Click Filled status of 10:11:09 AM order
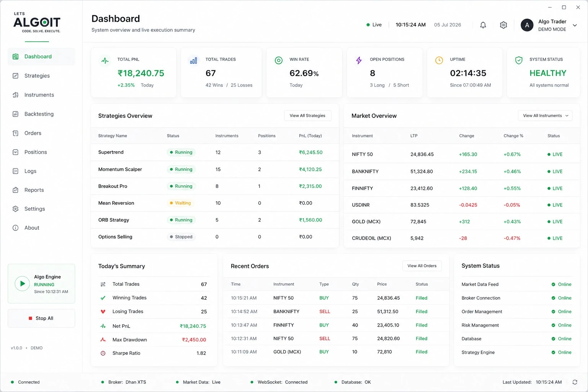 [421, 352]
